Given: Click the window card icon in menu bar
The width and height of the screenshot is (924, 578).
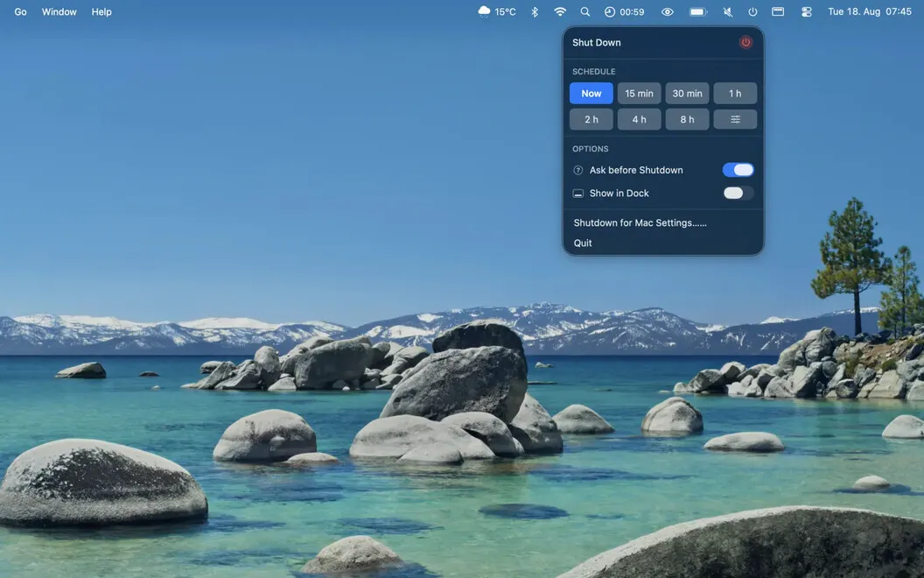Looking at the screenshot, I should point(778,11).
